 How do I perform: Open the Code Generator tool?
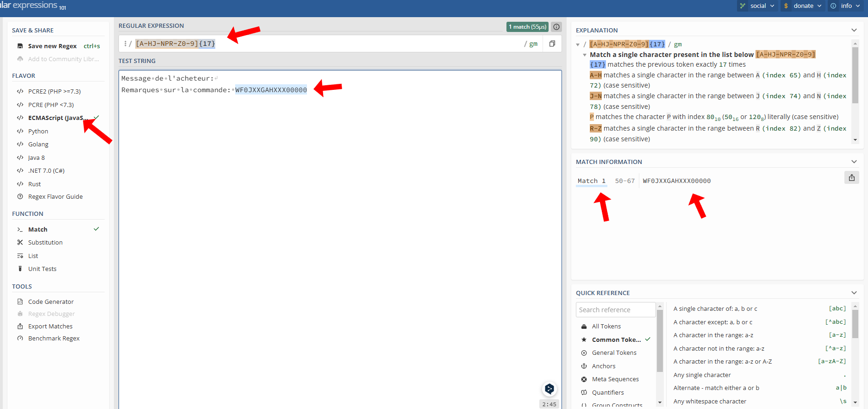(x=50, y=302)
